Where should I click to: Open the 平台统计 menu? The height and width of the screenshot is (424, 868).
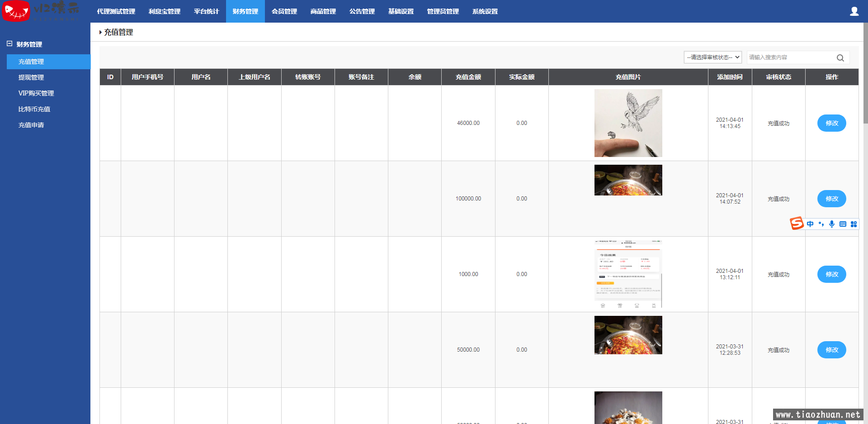coord(207,11)
